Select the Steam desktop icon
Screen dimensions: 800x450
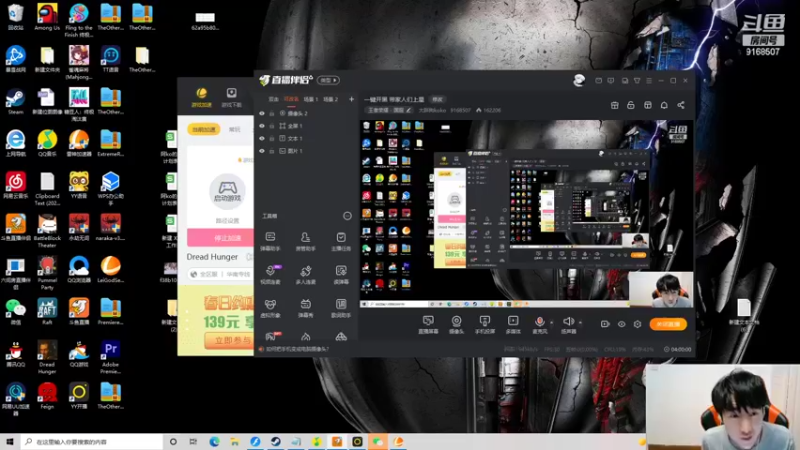click(x=15, y=101)
